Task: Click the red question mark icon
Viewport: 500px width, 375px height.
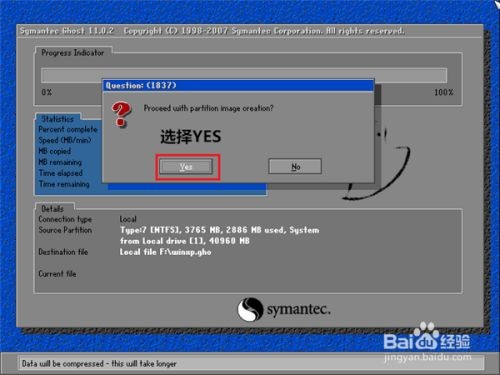Action: (x=121, y=114)
